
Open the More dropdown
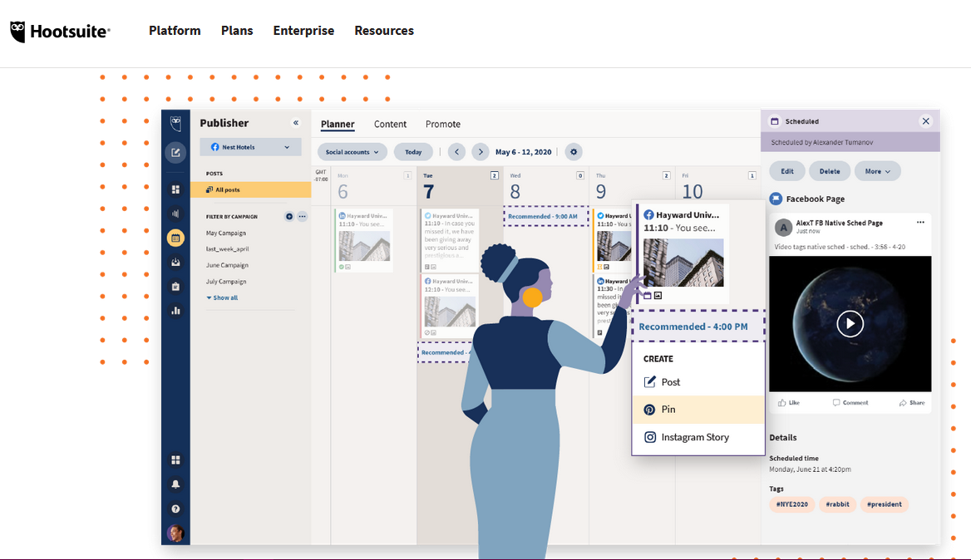tap(878, 171)
